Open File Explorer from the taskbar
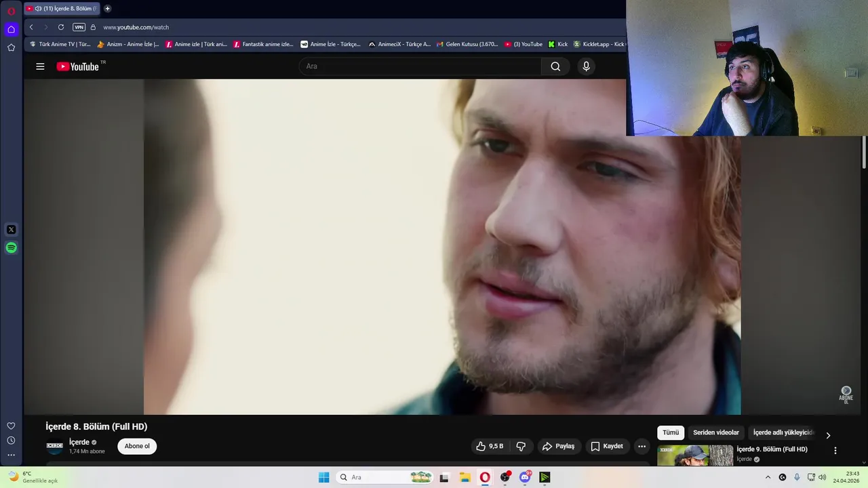 [465, 478]
